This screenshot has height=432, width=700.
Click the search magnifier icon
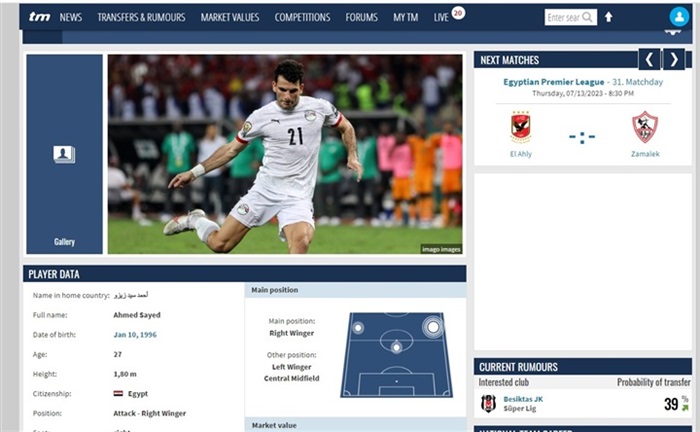[x=588, y=17]
